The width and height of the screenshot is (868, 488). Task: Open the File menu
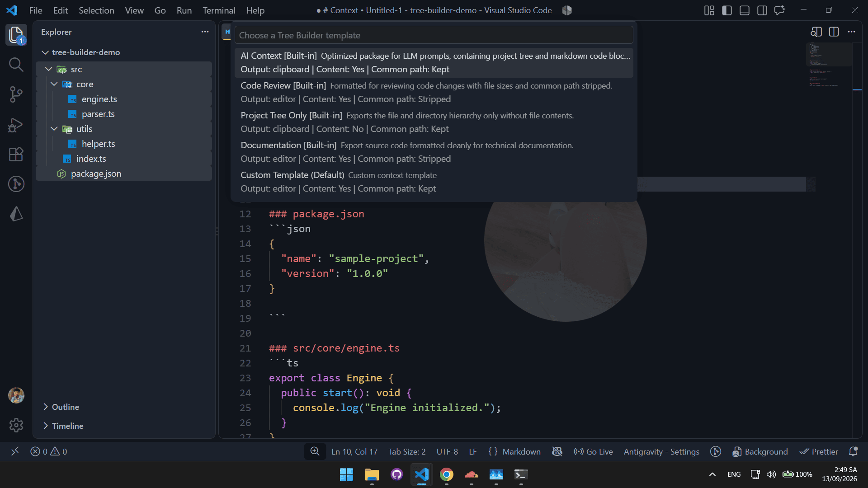click(36, 10)
